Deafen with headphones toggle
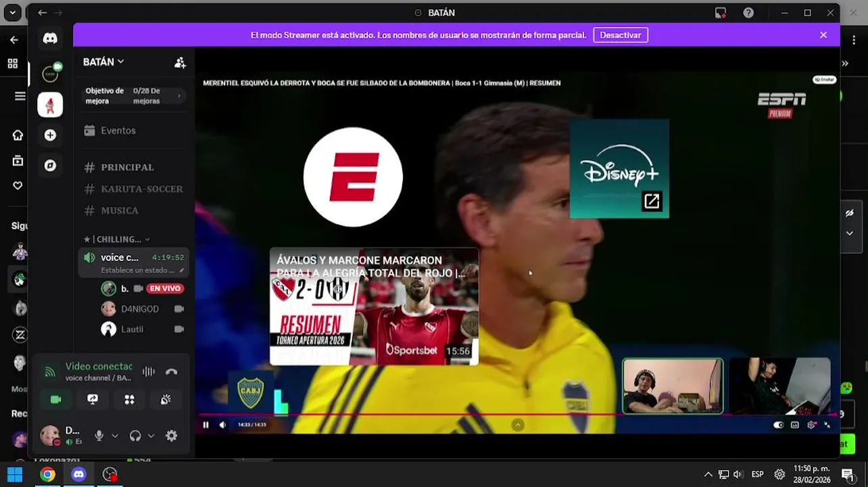Screen dimensions: 868x487 [135, 436]
